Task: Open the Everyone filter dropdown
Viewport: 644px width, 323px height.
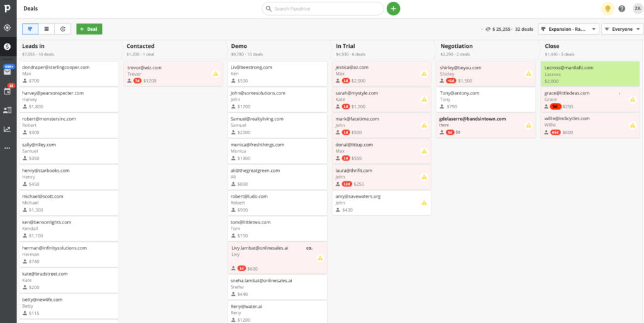Action: click(622, 29)
